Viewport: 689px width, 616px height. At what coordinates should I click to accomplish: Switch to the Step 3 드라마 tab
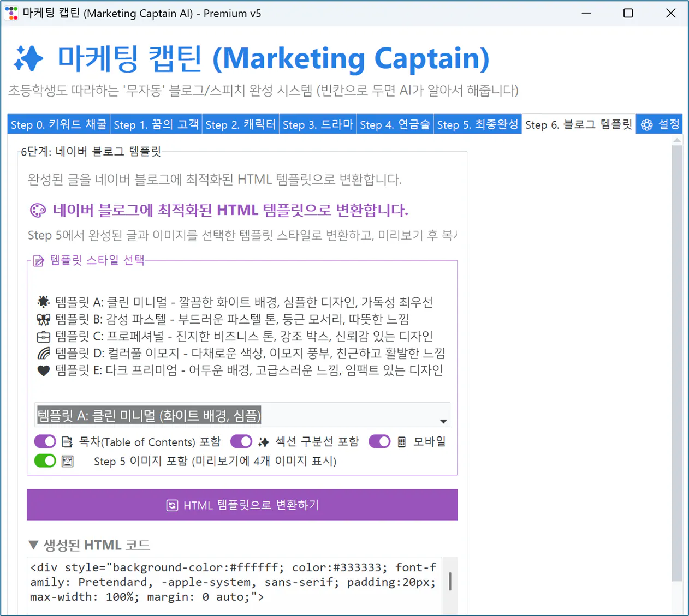tap(318, 124)
